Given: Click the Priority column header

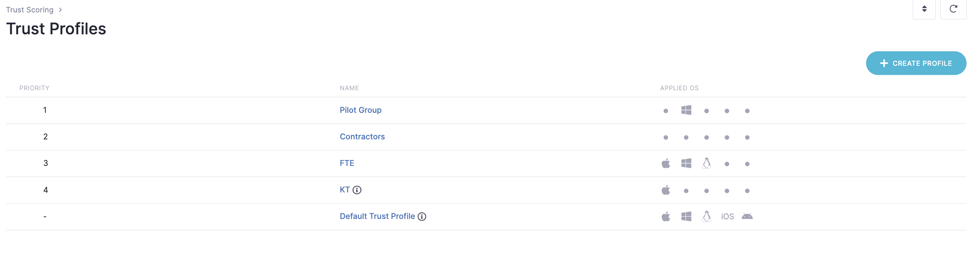Looking at the screenshot, I should 34,88.
